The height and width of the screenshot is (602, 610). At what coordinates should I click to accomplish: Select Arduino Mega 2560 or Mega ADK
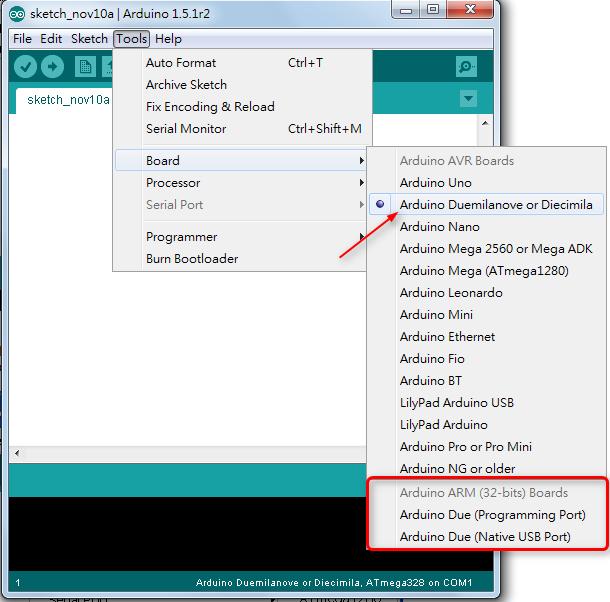click(486, 249)
